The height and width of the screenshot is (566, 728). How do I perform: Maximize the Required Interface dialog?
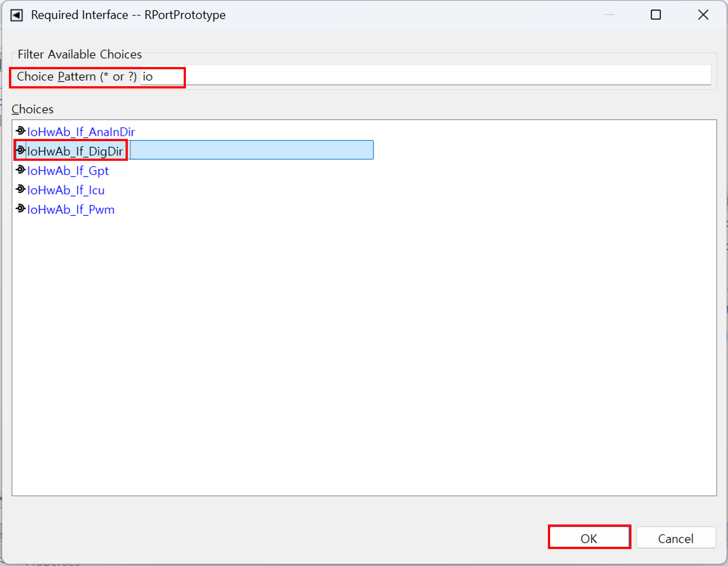(656, 15)
